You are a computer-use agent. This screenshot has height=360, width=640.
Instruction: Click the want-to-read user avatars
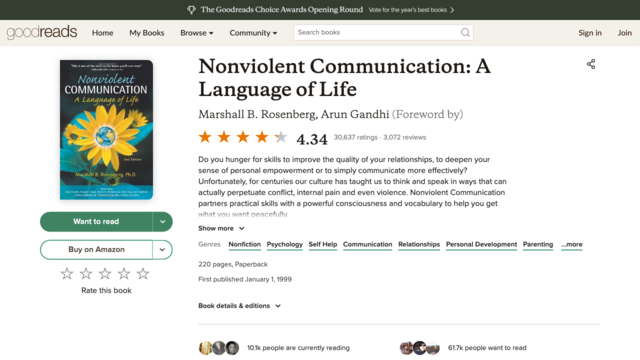point(420,348)
